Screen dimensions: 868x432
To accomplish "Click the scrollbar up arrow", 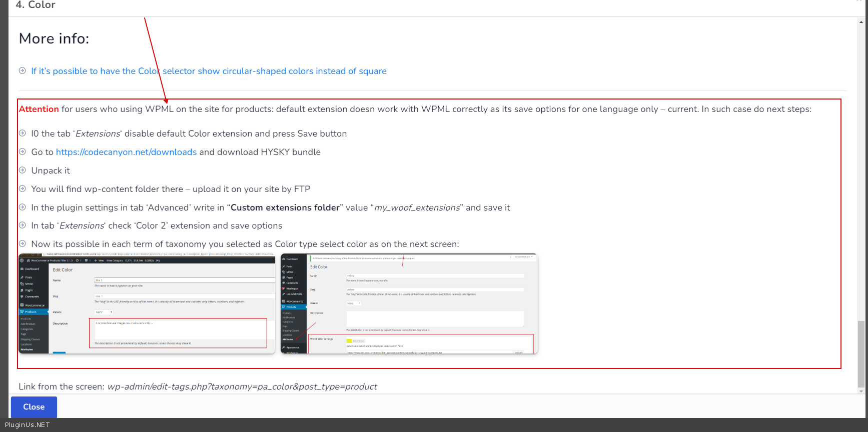I will pyautogui.click(x=860, y=22).
